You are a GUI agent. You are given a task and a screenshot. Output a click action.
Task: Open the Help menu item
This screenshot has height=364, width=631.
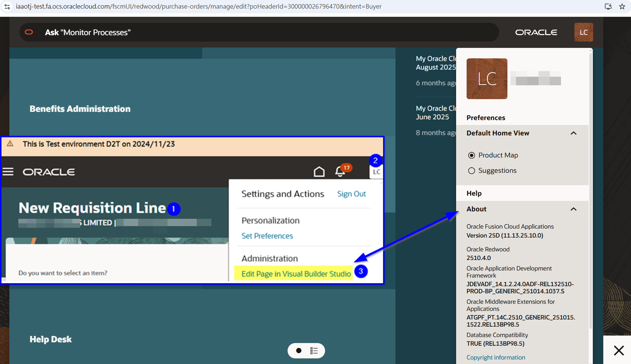[474, 193]
